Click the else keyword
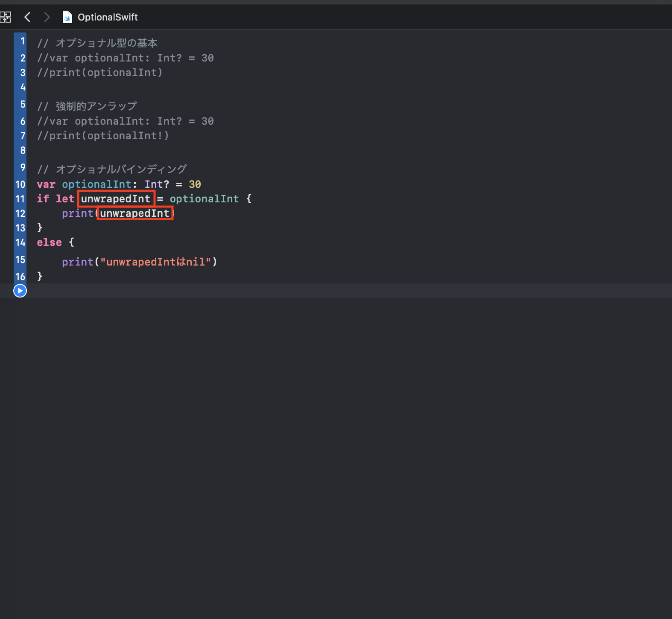This screenshot has width=672, height=619. (50, 242)
